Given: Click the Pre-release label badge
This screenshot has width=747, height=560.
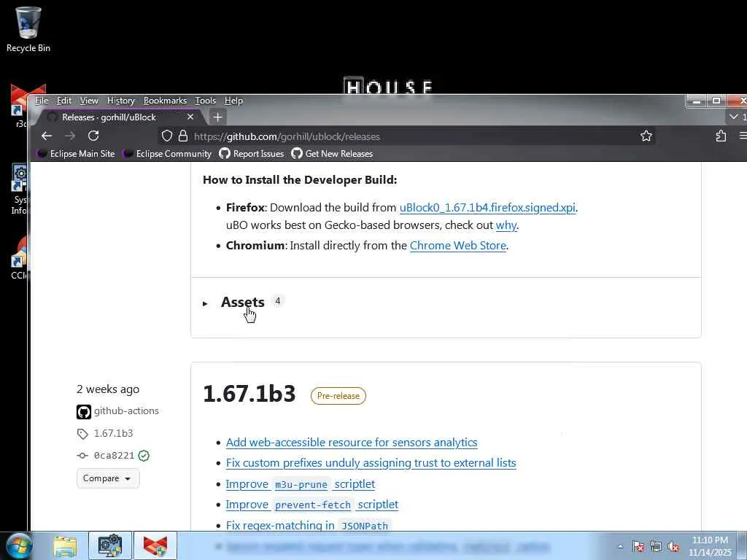Looking at the screenshot, I should (338, 396).
